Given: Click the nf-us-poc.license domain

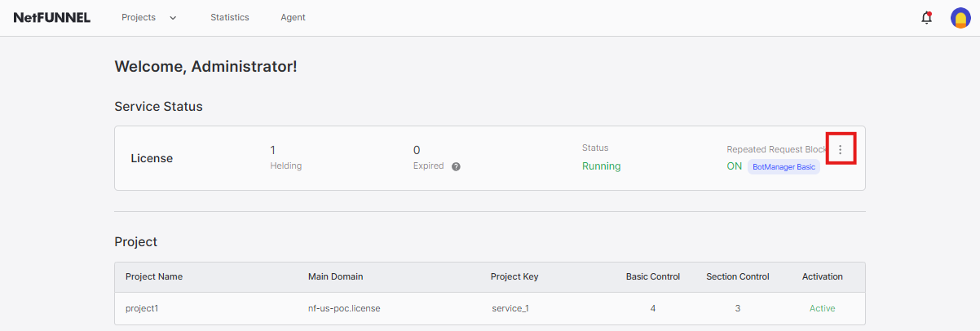Looking at the screenshot, I should click(x=343, y=308).
